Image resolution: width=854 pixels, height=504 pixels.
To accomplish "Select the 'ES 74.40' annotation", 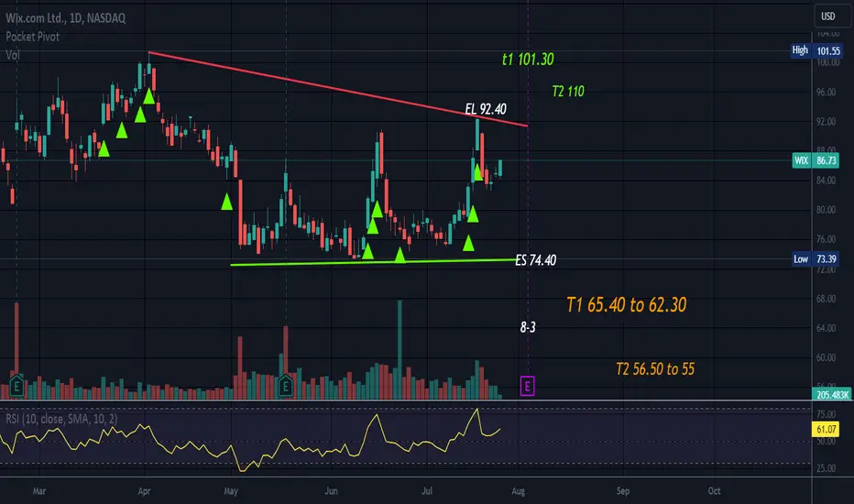I will [x=536, y=260].
